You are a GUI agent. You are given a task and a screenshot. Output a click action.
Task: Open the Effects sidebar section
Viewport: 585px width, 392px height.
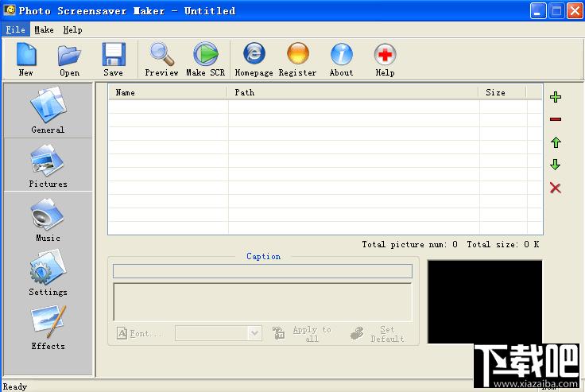click(x=48, y=328)
